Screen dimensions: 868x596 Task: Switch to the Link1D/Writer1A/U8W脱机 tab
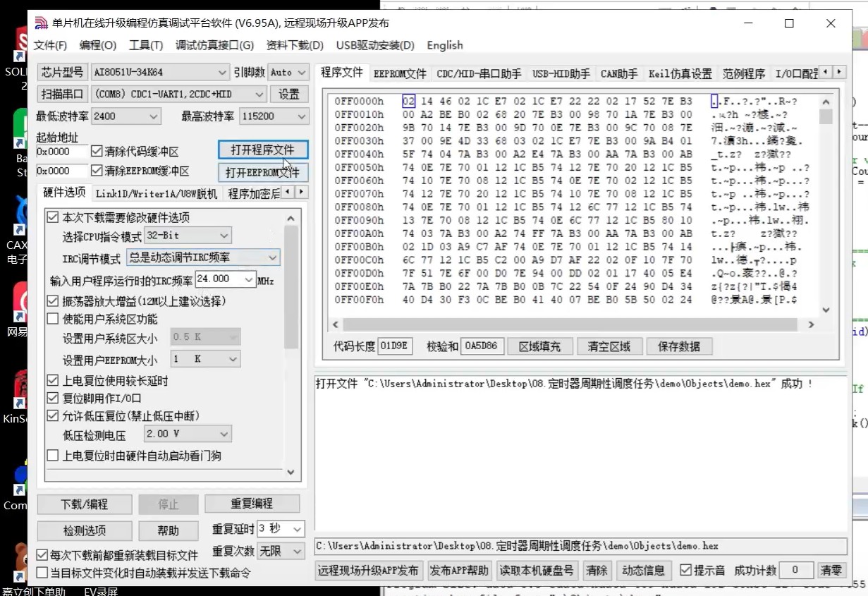[157, 193]
